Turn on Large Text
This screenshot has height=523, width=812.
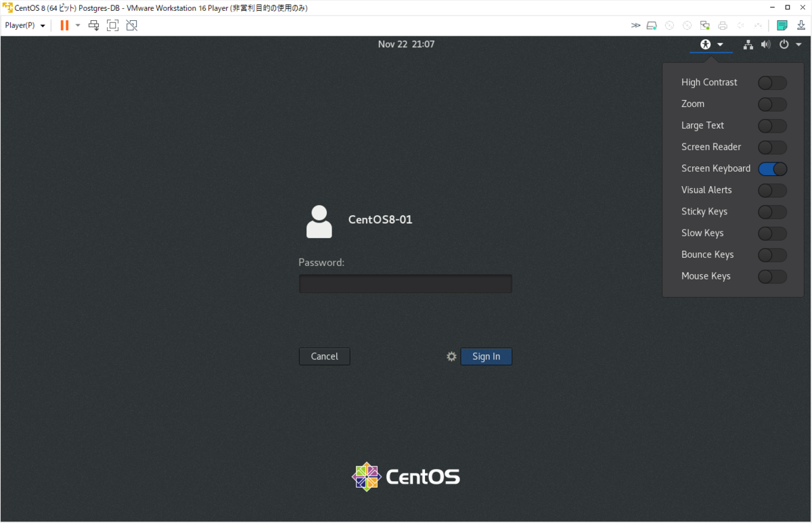click(772, 126)
